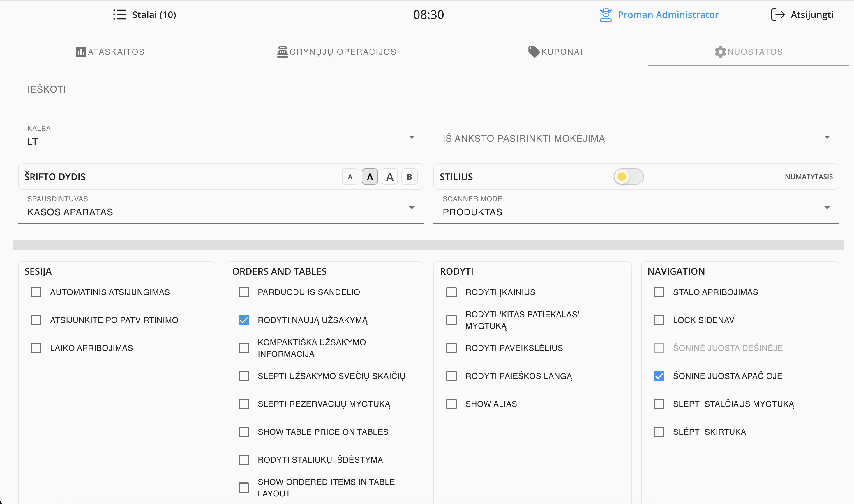This screenshot has height=504, width=854.
Task: Uncheck Rodyti naują užsakymą
Action: point(244,320)
